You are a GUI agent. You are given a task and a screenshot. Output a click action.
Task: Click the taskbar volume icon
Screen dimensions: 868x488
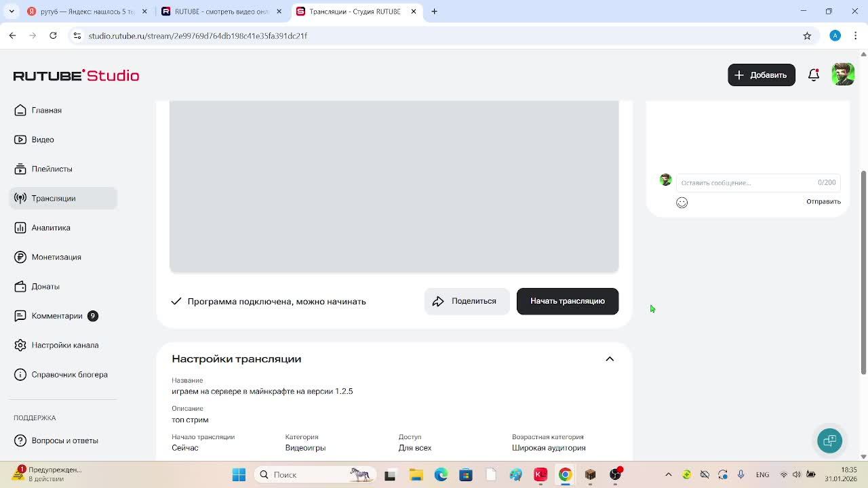coord(797,474)
